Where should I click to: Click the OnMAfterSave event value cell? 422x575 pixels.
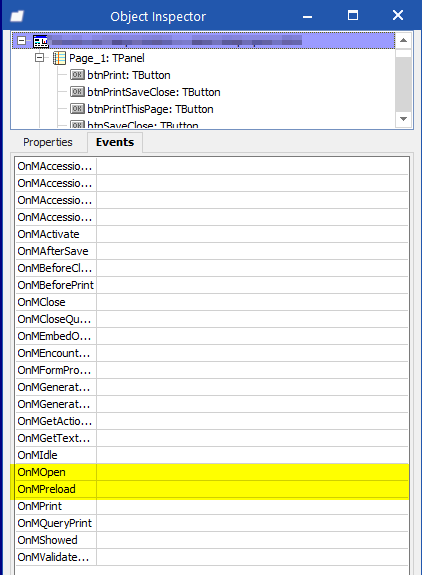point(252,251)
